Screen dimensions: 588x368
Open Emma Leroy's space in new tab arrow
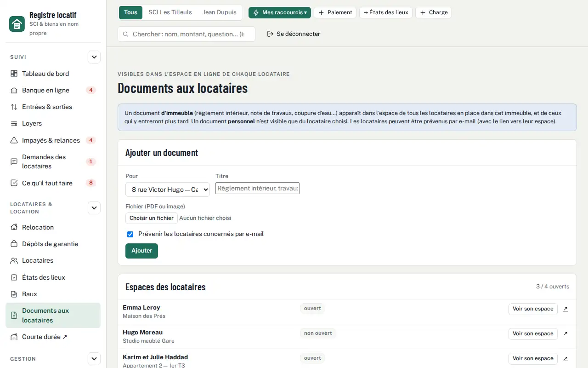(565, 309)
